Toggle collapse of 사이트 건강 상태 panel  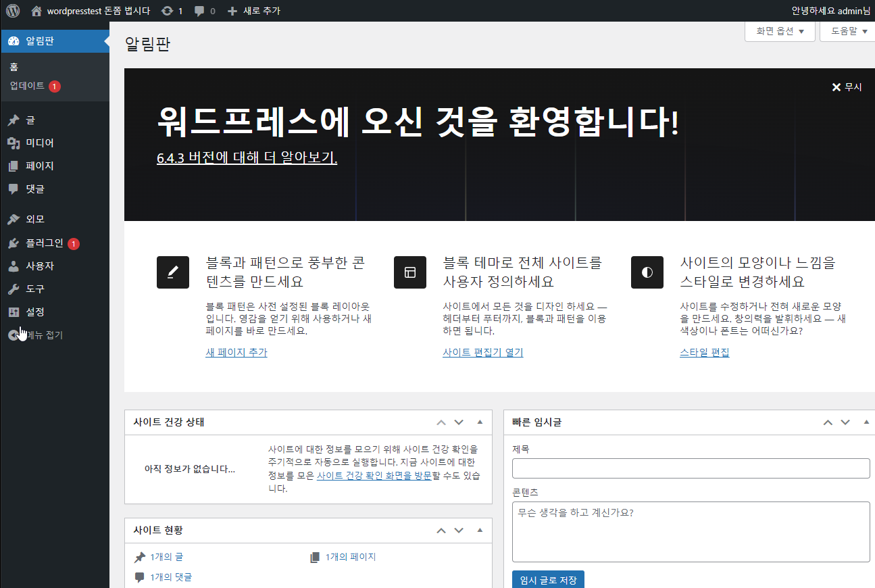point(480,422)
